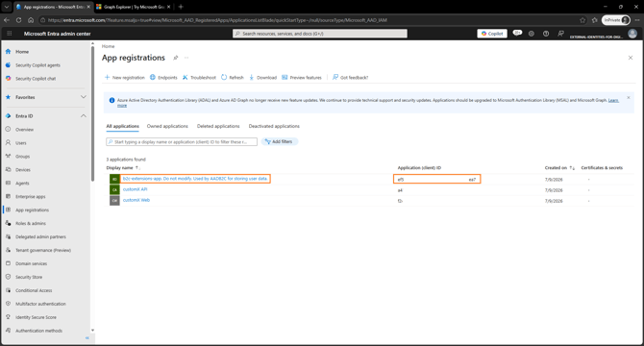The image size is (644, 346).
Task: Dismiss the ADAL deprecation info banner
Action: pos(629,98)
